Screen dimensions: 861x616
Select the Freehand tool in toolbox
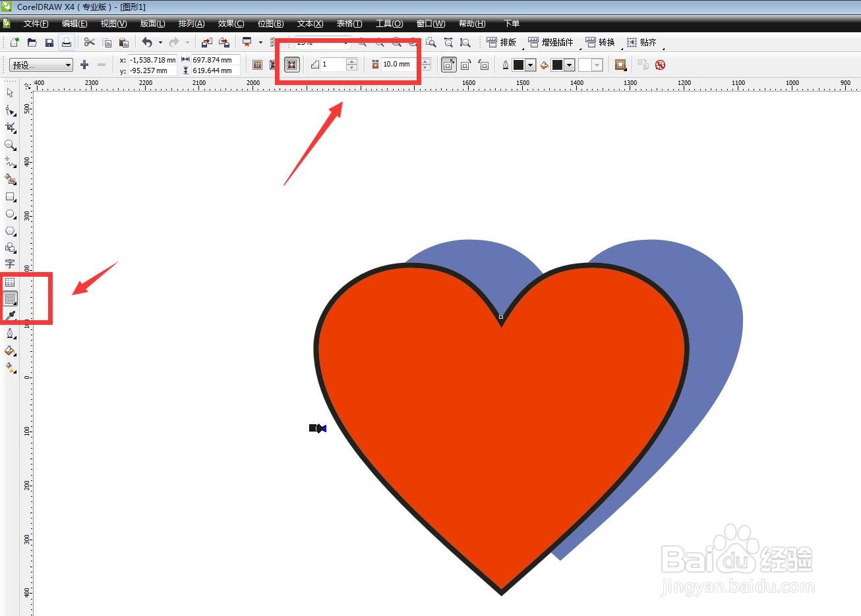coord(10,162)
